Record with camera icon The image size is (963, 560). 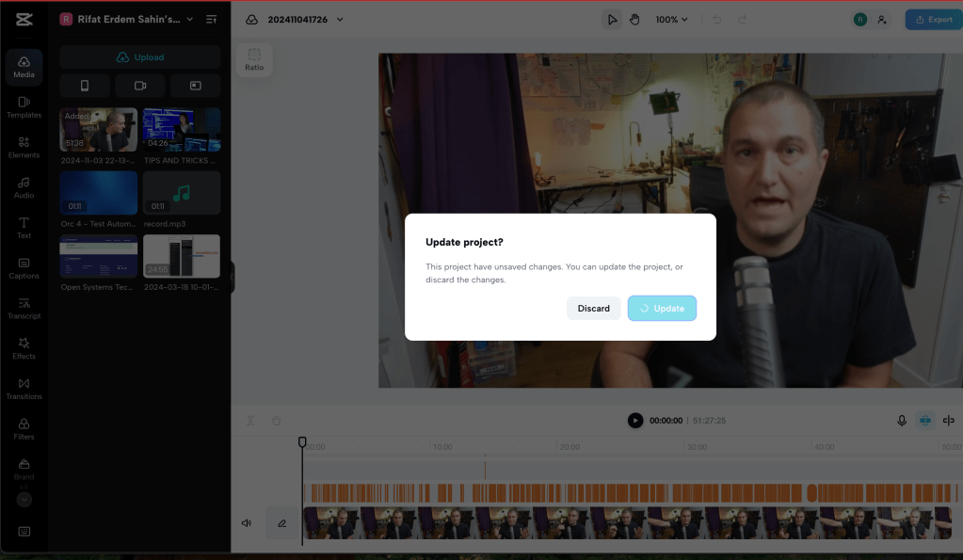pos(140,86)
